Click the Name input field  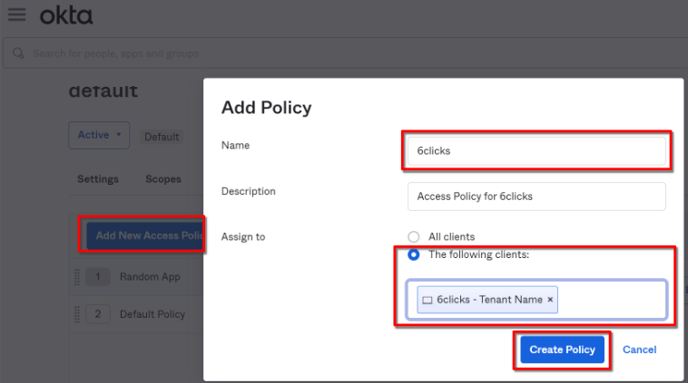[x=536, y=151]
